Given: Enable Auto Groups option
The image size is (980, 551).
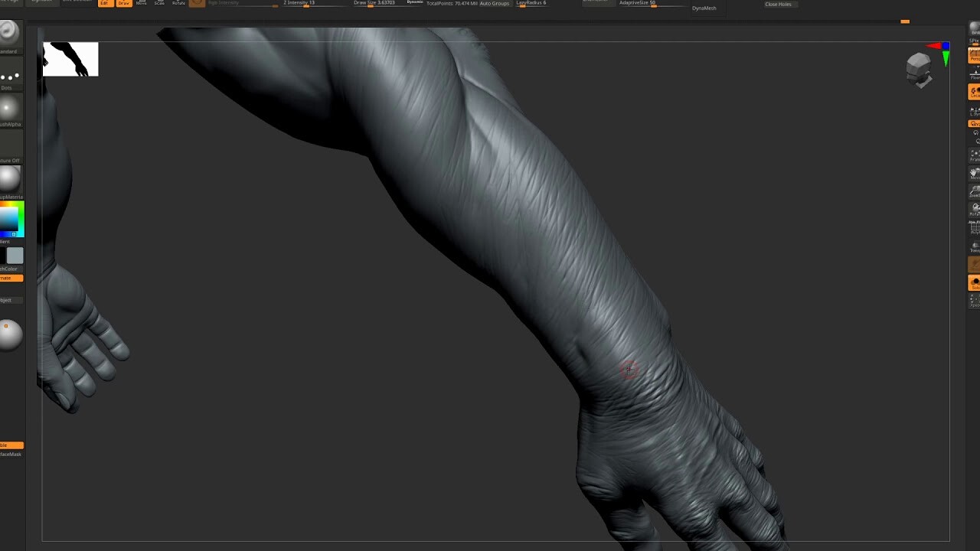Looking at the screenshot, I should (x=494, y=3).
